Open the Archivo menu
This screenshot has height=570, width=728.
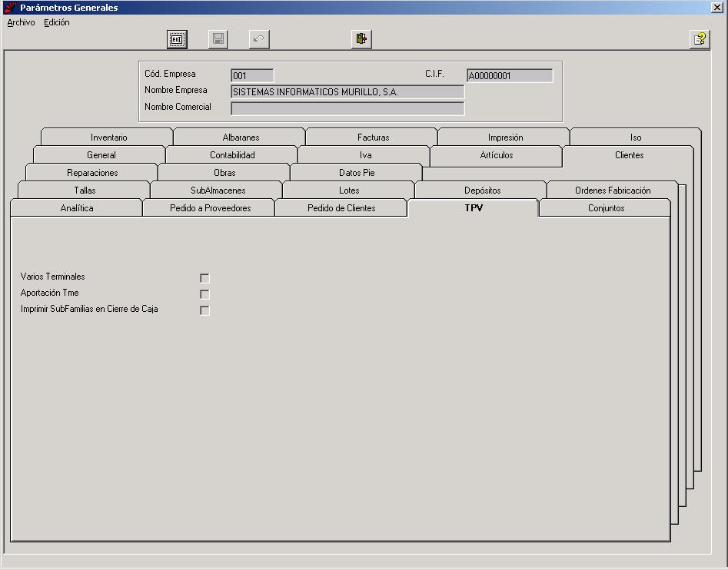21,22
